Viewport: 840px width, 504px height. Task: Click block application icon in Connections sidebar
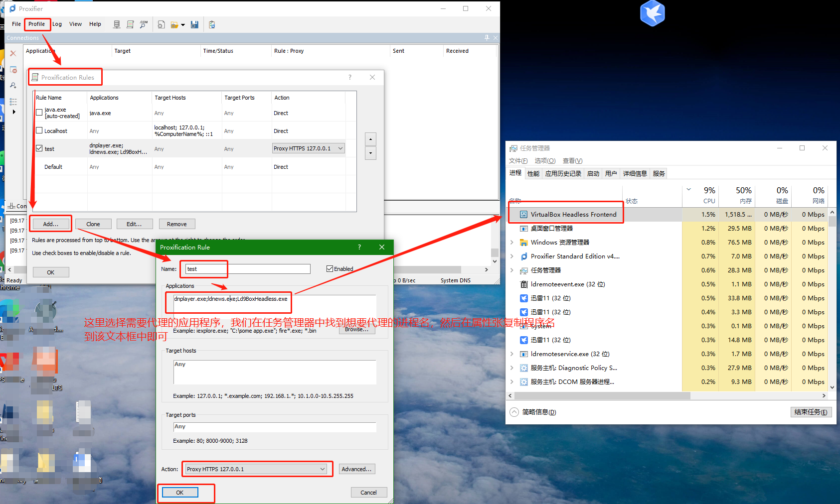pos(13,70)
